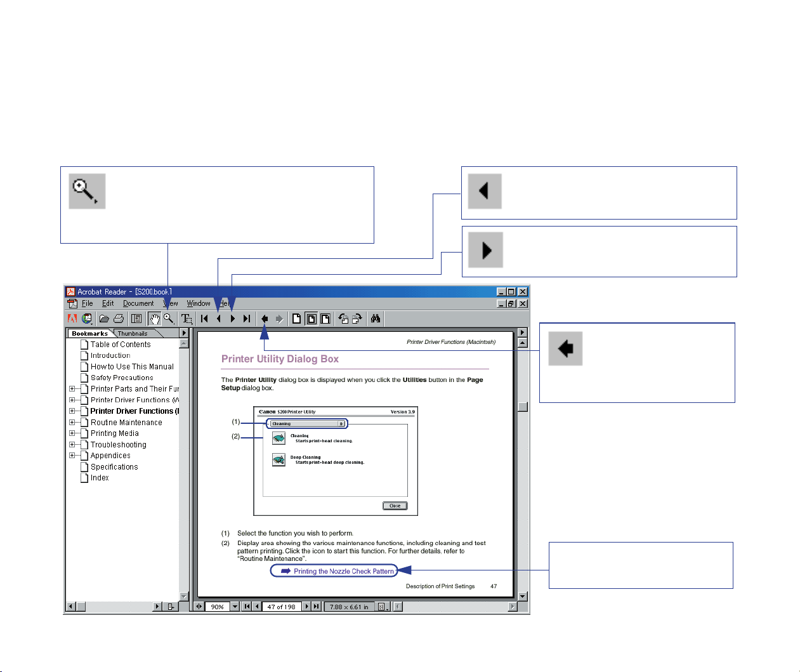800x672 pixels.
Task: Open the Index bookmark
Action: 100,478
